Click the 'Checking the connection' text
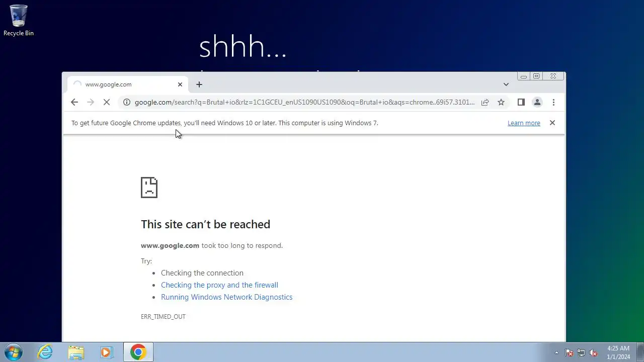Viewport: 644px width, 362px height. (x=202, y=273)
